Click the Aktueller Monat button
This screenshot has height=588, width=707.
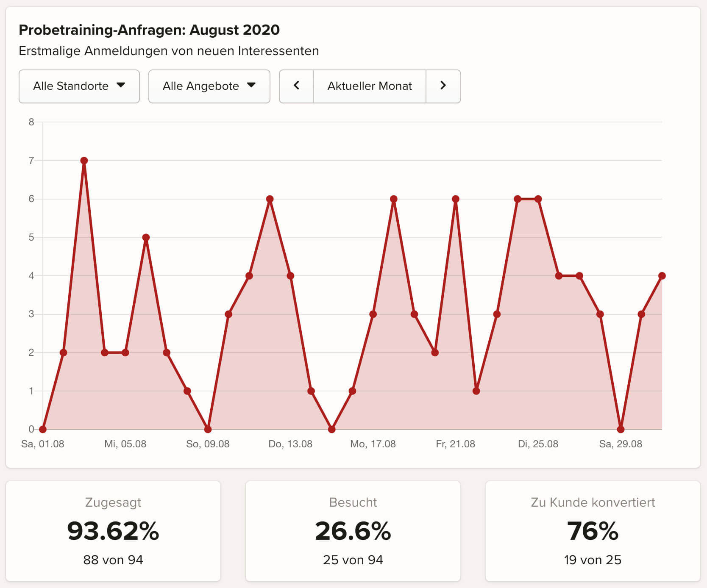click(x=370, y=86)
